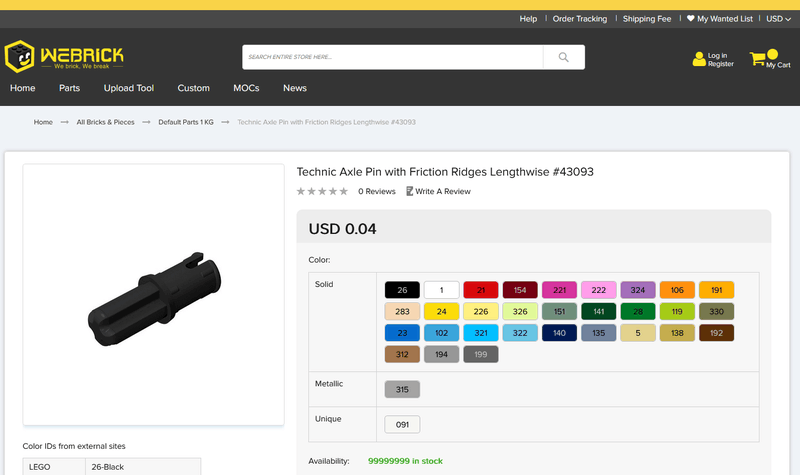The image size is (800, 475).
Task: Select brown color swatch 192
Action: (x=716, y=333)
